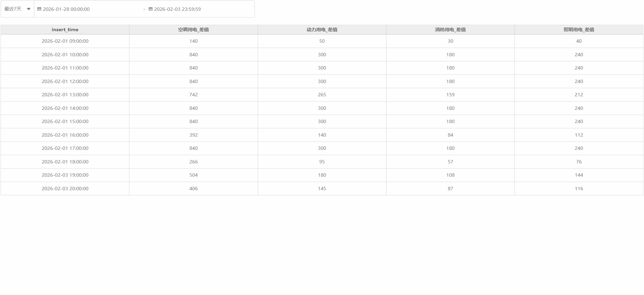Click the 2026-02-03 20:00:00 timestamp cell
Image resolution: width=644 pixels, height=295 pixels.
(x=65, y=189)
